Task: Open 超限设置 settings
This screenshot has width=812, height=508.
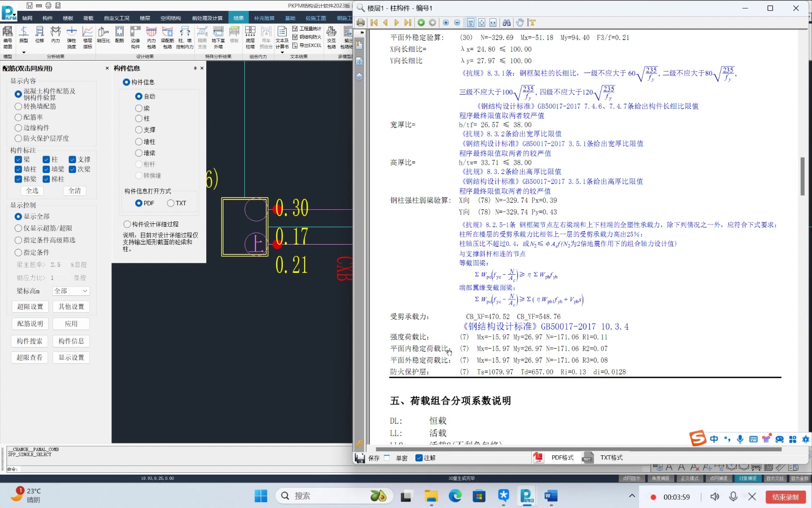Action: point(30,306)
